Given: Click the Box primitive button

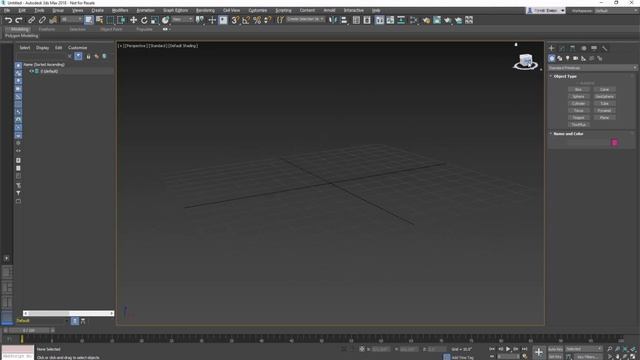Looking at the screenshot, I should 578,89.
